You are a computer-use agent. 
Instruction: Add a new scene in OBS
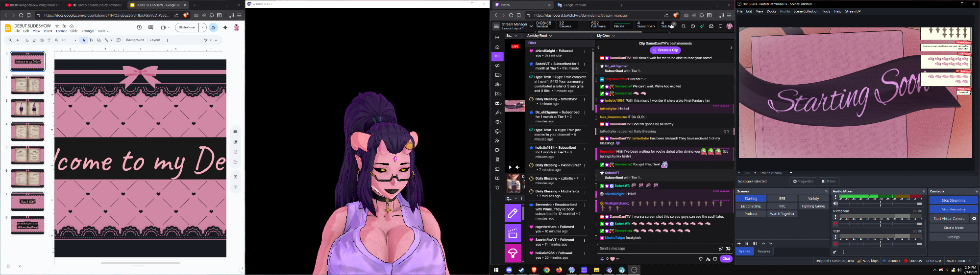(x=739, y=243)
